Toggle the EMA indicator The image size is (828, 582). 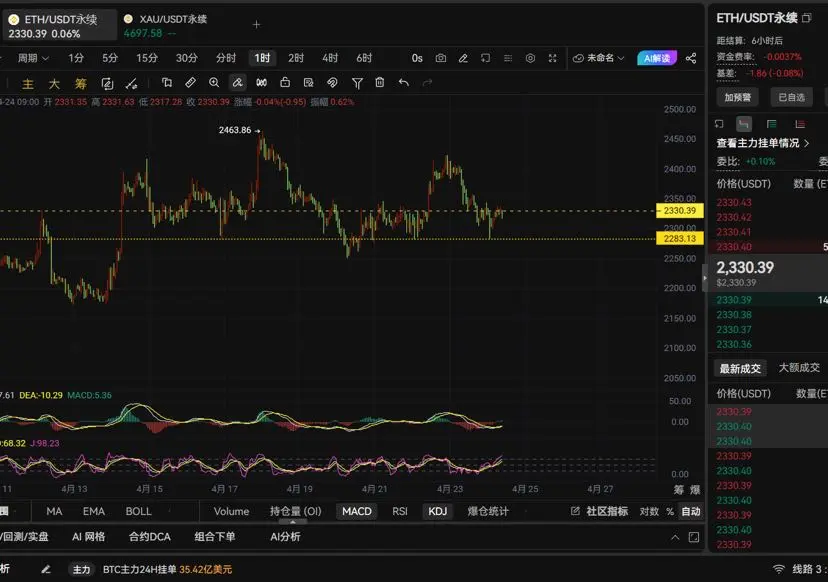coord(93,511)
